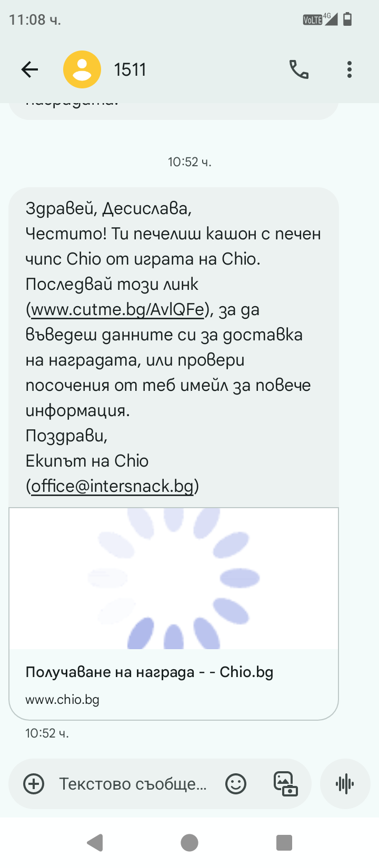The height and width of the screenshot is (868, 379).
Task: Open the gallery and camera icon
Action: [x=285, y=784]
